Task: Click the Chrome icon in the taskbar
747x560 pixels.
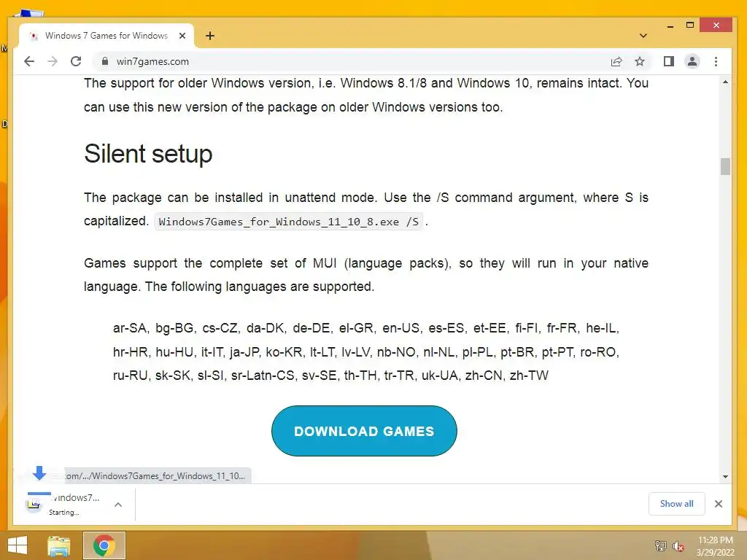Action: point(104,545)
